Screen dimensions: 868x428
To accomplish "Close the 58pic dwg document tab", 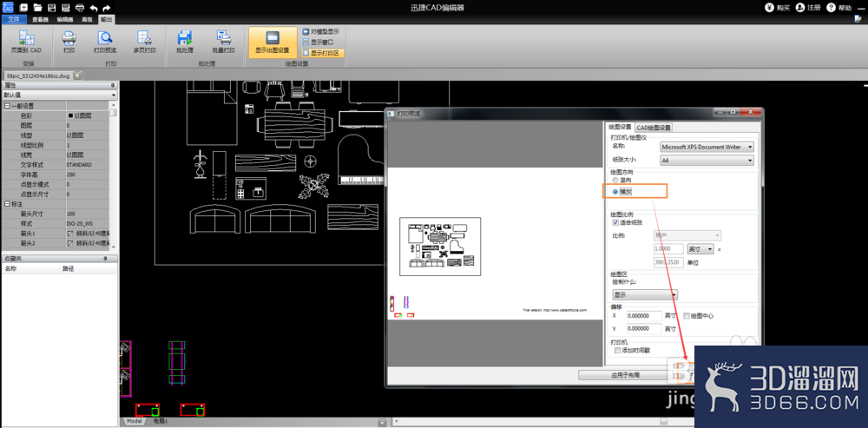I will click(x=77, y=76).
